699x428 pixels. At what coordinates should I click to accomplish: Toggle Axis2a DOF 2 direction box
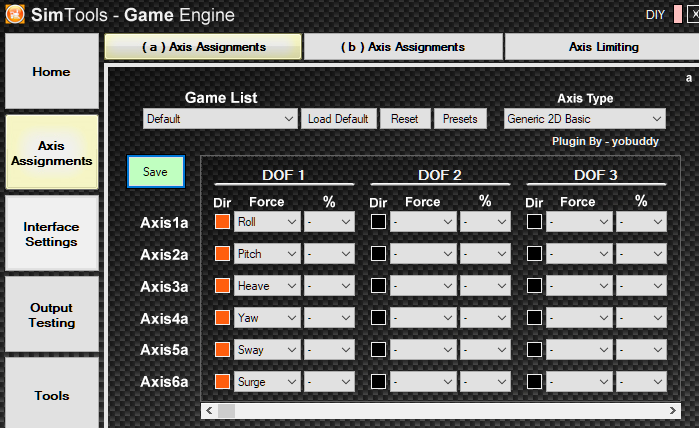[378, 254]
